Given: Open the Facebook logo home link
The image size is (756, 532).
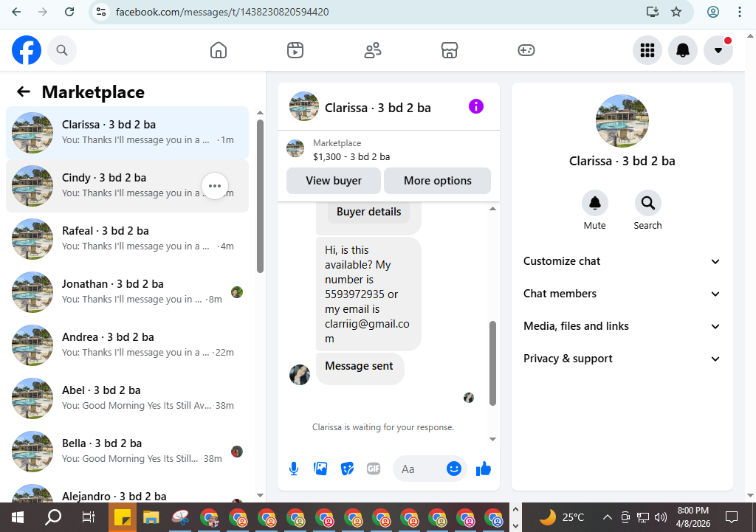Looking at the screenshot, I should [x=27, y=50].
